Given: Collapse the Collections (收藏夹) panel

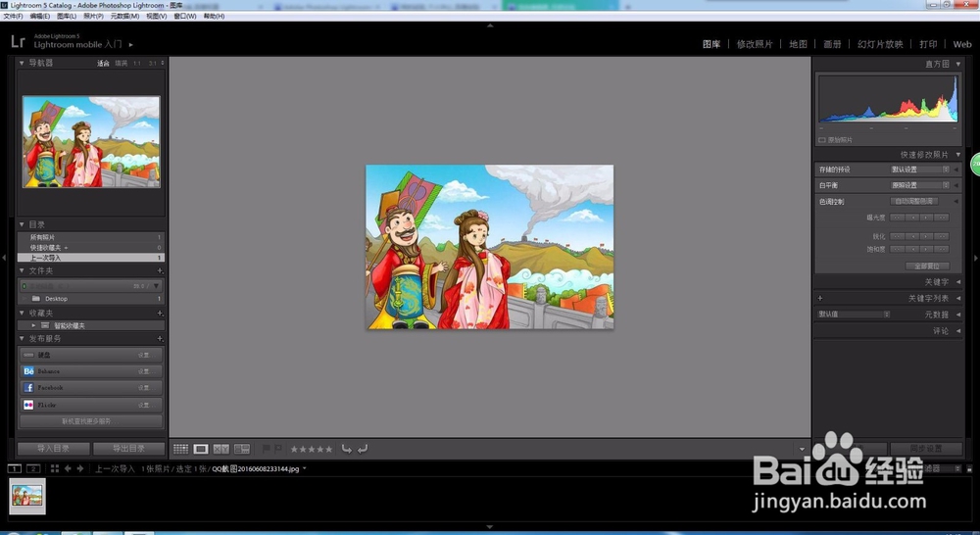Looking at the screenshot, I should point(22,313).
